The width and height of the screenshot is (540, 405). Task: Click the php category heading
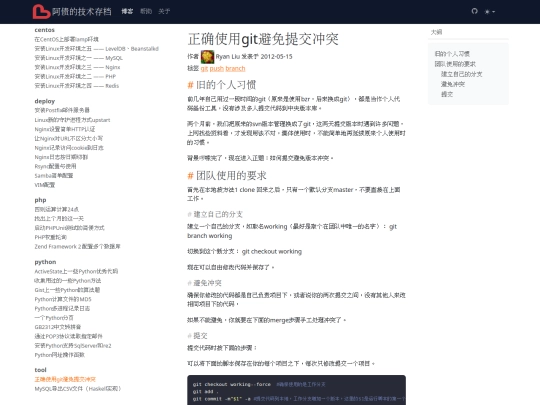pyautogui.click(x=40, y=200)
